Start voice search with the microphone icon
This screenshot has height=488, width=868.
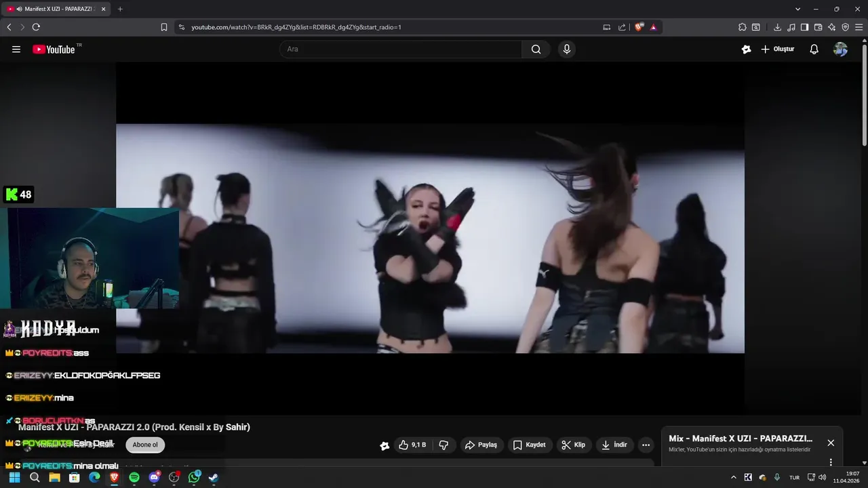(567, 49)
